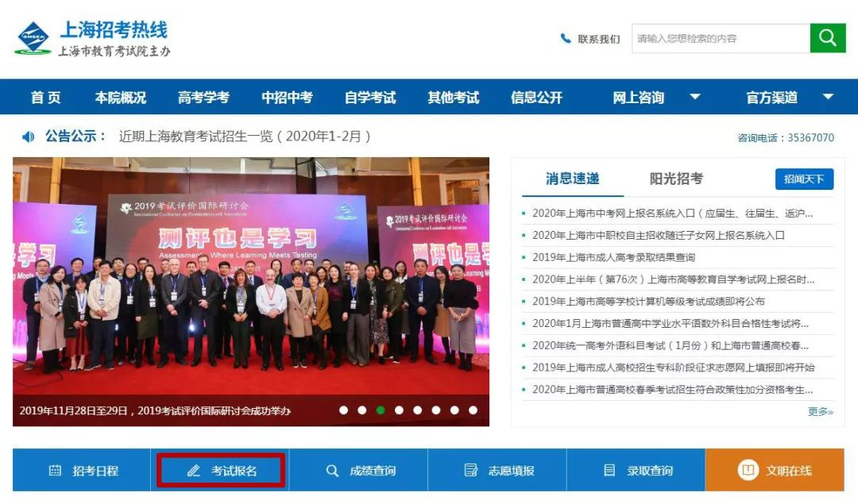Viewport: 858px width, 504px height.
Task: Click the 招闻天下 blue button
Action: coord(804,179)
